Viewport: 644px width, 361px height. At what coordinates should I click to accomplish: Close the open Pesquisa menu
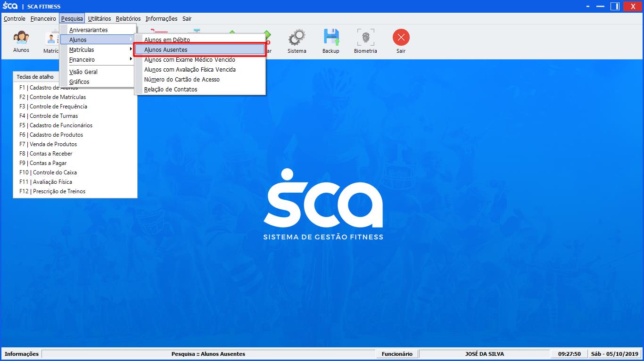pyautogui.click(x=72, y=19)
